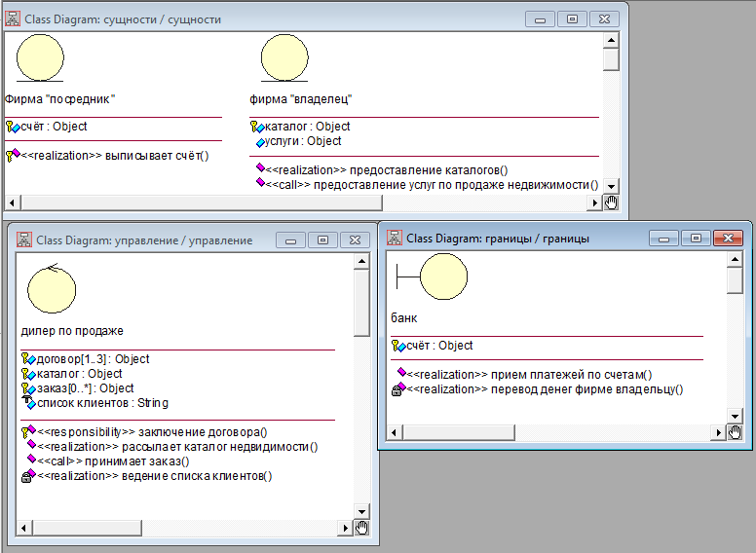Click pan hand icon in сущности window corner
This screenshot has height=553, width=756.
[611, 203]
